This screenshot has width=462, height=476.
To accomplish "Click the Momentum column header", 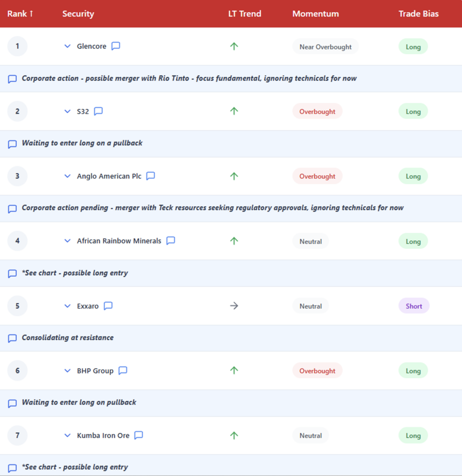I will click(315, 13).
